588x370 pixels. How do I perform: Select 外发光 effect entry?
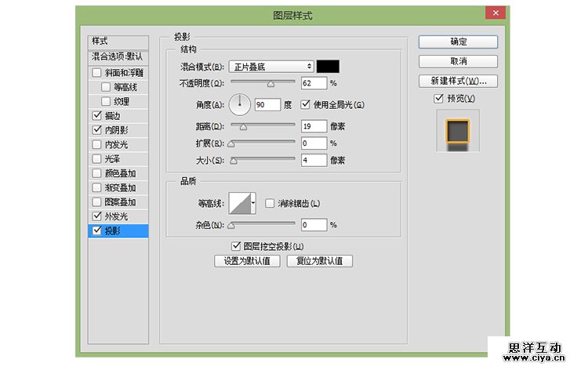tap(118, 216)
